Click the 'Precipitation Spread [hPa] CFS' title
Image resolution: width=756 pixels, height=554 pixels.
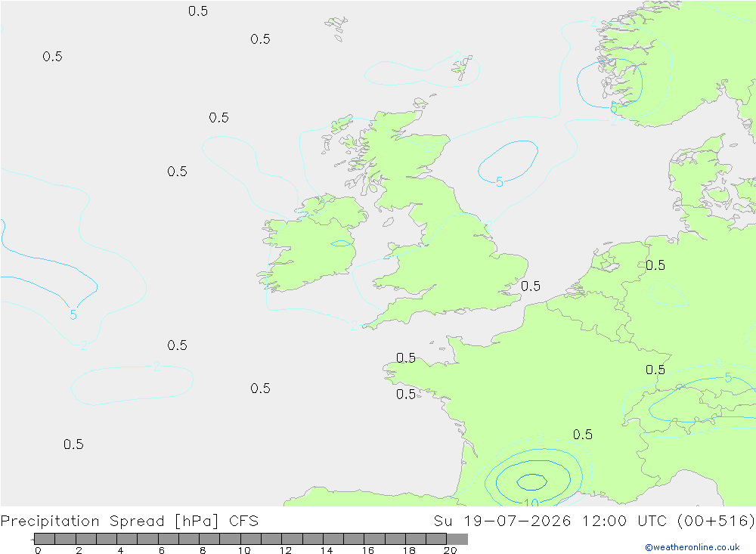129,522
